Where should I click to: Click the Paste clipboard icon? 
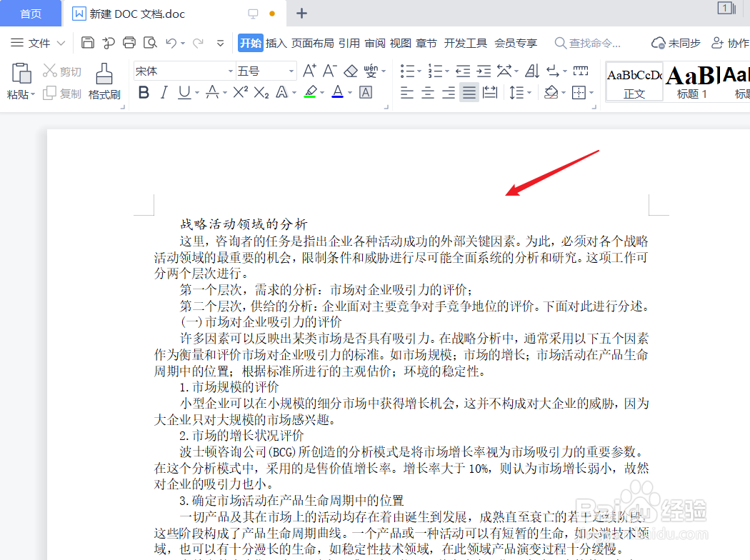(21, 73)
